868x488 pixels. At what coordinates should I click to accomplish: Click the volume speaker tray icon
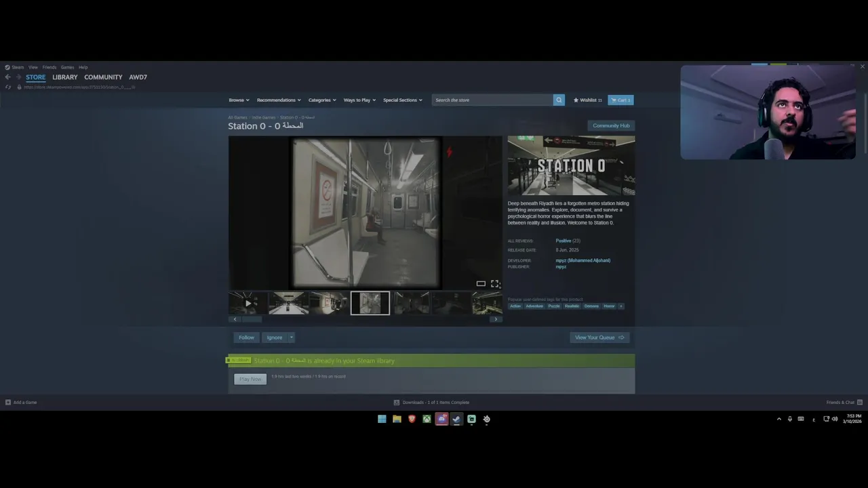(835, 419)
